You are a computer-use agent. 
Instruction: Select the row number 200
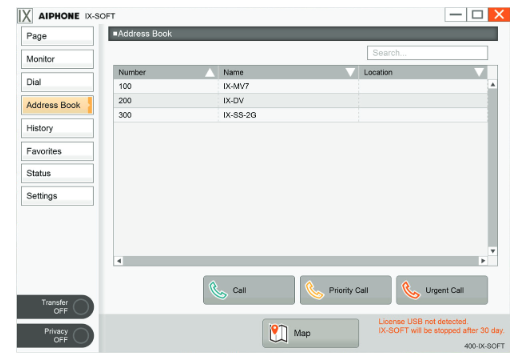pos(125,101)
